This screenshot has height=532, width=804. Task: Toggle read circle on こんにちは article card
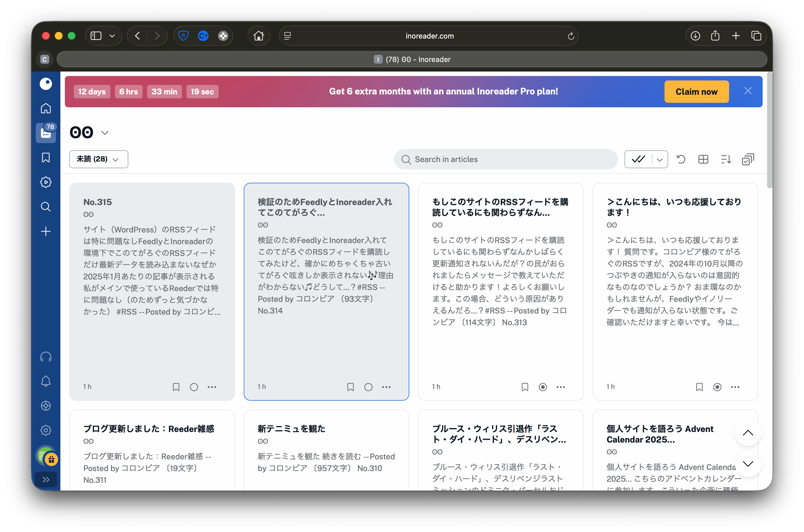click(x=717, y=387)
